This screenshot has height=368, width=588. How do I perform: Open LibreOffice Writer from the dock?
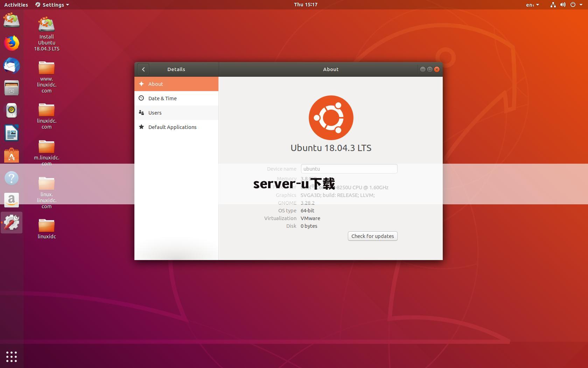(x=12, y=133)
